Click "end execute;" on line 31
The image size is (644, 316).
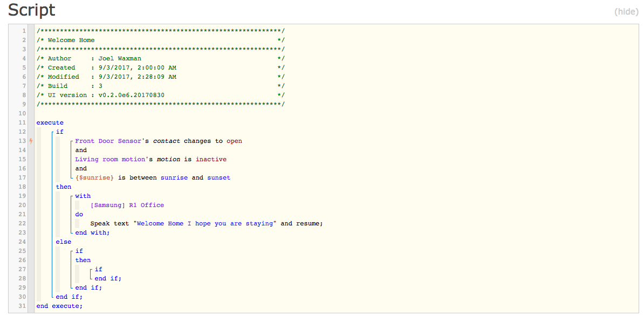(x=59, y=306)
